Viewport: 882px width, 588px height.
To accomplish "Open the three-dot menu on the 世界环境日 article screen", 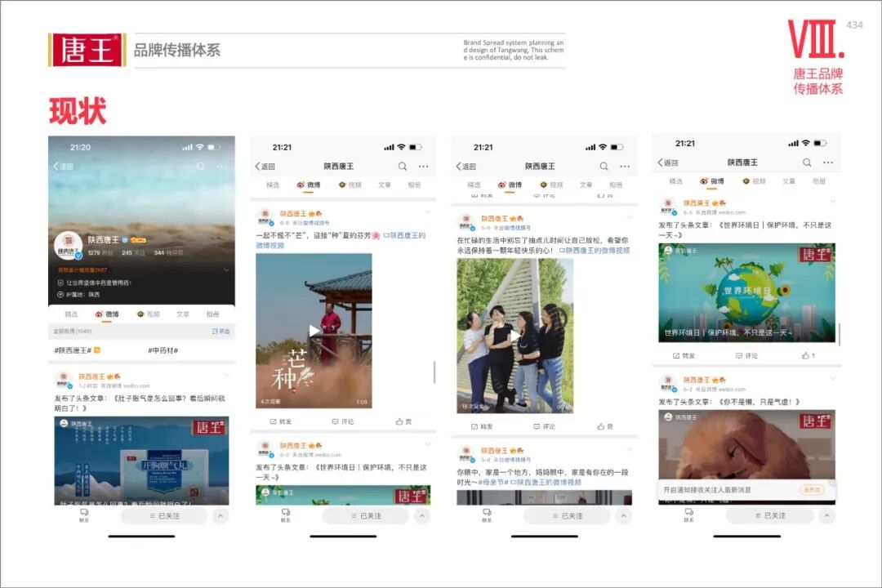I will pos(828,163).
